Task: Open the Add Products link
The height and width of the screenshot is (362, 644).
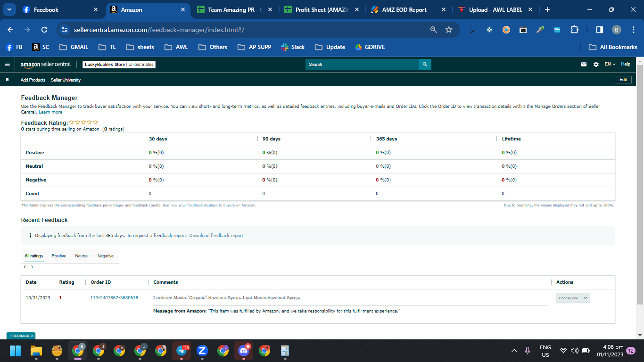Action: coord(33,80)
